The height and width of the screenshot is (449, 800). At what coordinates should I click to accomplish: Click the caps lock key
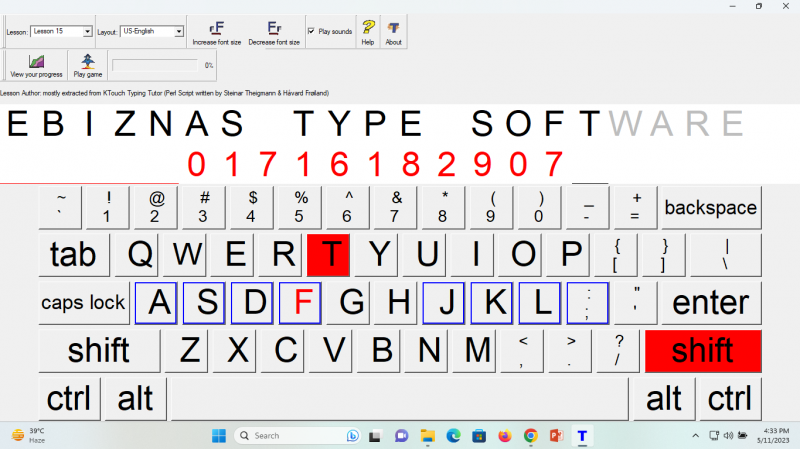(x=84, y=303)
